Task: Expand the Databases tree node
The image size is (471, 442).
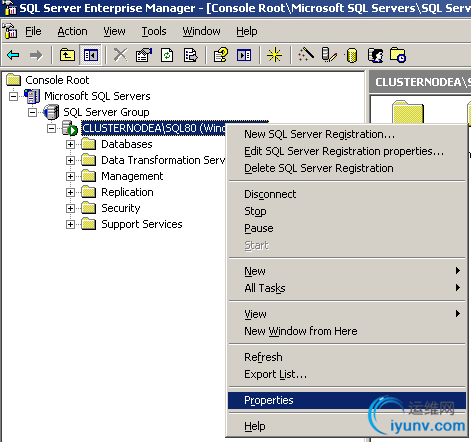Action: (x=70, y=144)
